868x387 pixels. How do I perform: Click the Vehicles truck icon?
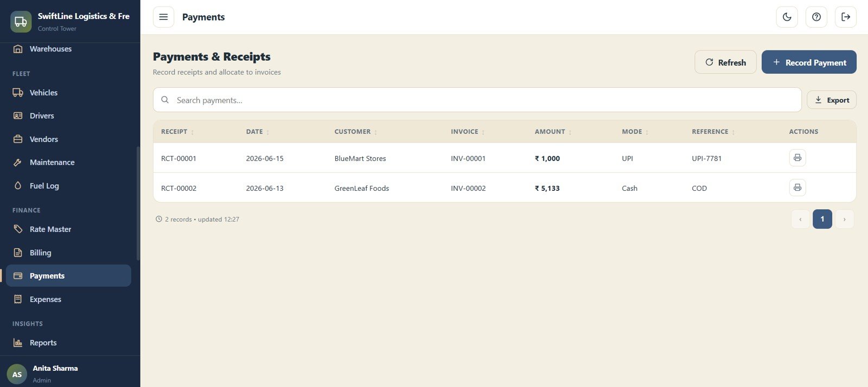[18, 93]
